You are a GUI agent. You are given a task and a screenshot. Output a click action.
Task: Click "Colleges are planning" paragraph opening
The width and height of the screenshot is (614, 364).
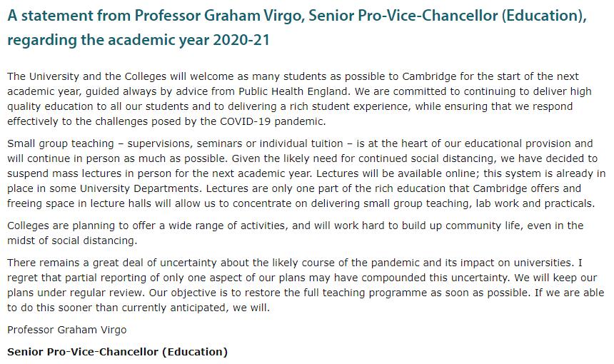coord(61,226)
